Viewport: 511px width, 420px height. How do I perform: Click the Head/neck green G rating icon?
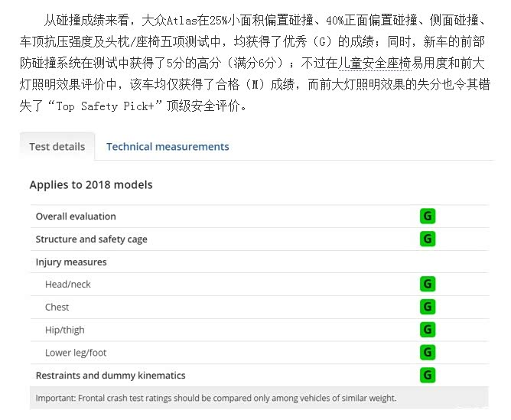(x=427, y=285)
